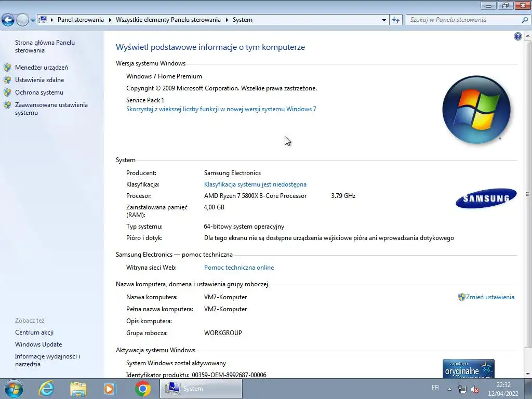Click the Forward arrow navigation button
This screenshot has height=399, width=532.
pyautogui.click(x=22, y=20)
